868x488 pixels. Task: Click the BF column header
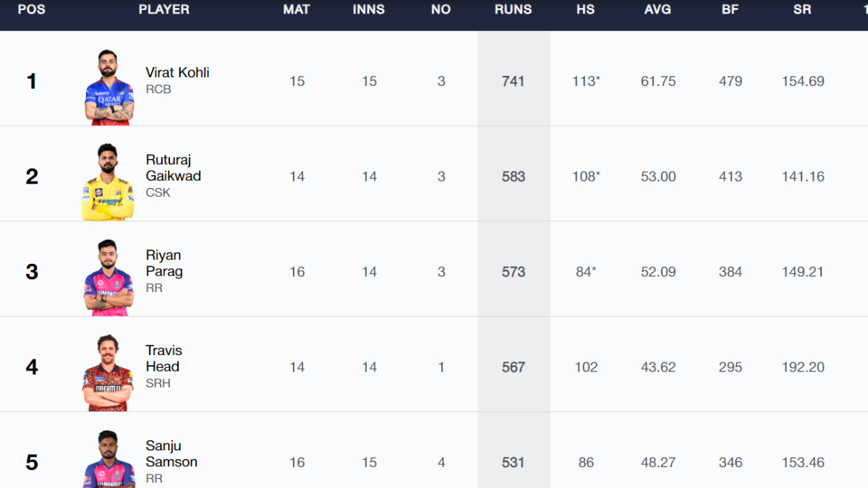[x=730, y=10]
